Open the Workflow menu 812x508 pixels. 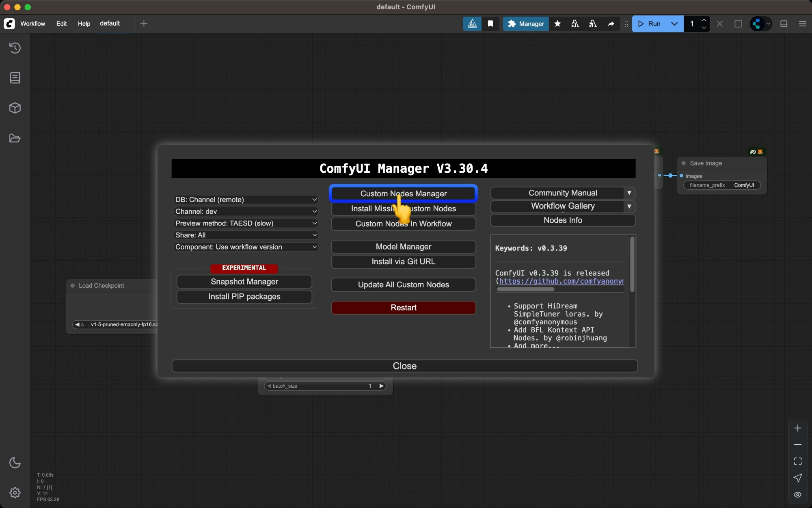click(33, 24)
